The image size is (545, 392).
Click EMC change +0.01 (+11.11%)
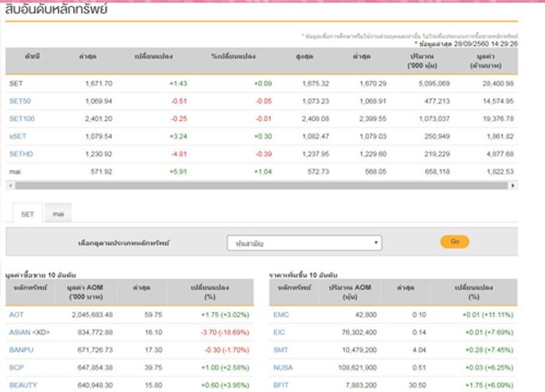pos(487,314)
